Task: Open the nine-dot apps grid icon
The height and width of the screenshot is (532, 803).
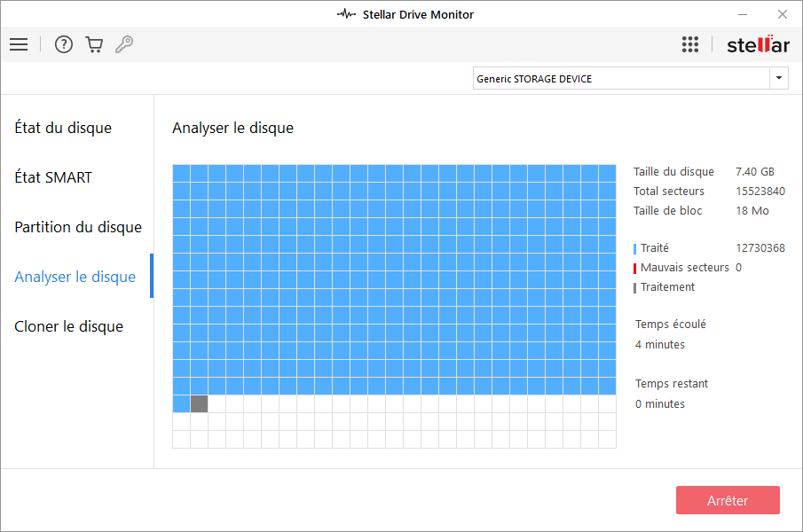Action: click(x=690, y=44)
